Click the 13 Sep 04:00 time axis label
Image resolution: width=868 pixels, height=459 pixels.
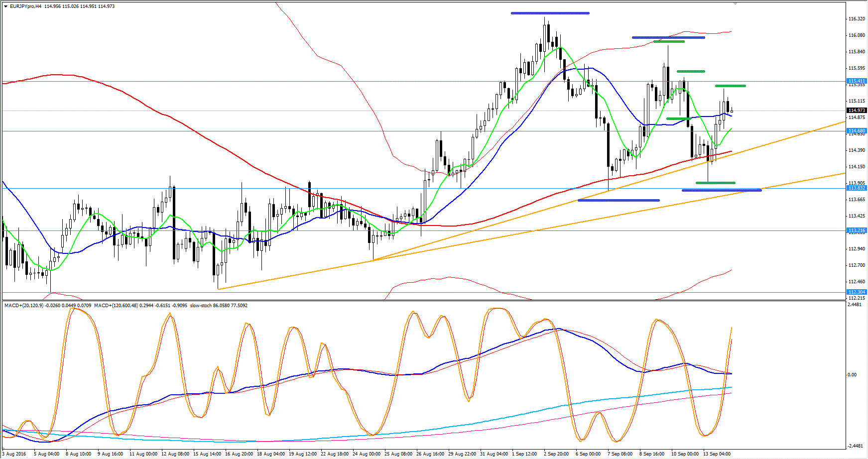pos(717,454)
